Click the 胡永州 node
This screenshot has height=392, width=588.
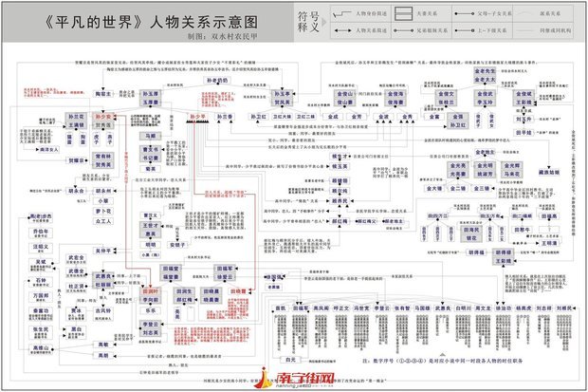coord(103,191)
